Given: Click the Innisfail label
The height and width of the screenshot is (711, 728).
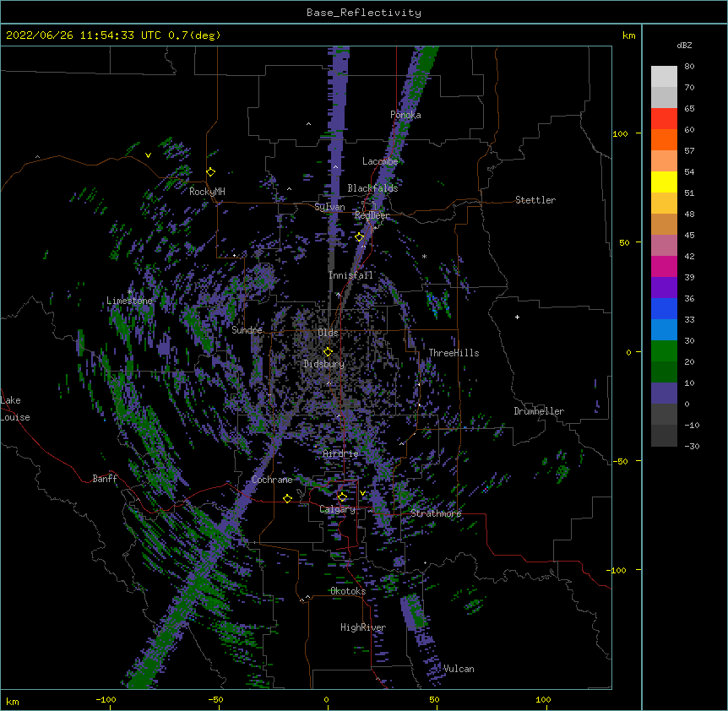Looking at the screenshot, I should [351, 275].
